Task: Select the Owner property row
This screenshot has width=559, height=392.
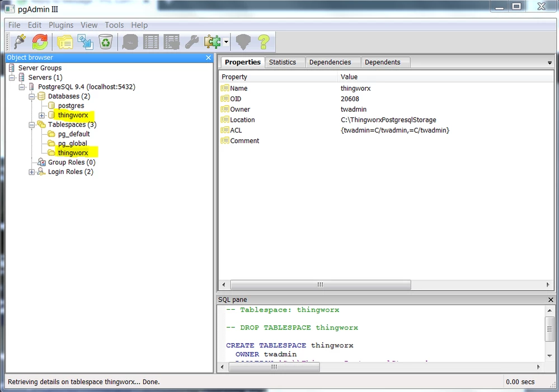Action: point(386,110)
